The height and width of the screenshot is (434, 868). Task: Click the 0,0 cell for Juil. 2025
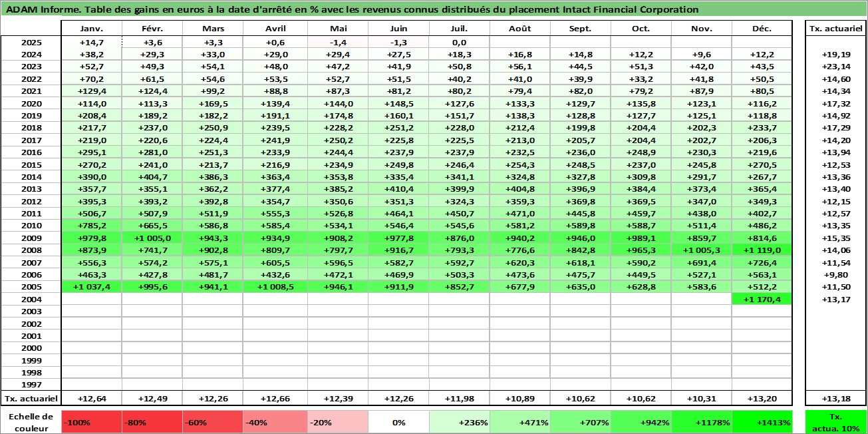tap(459, 43)
